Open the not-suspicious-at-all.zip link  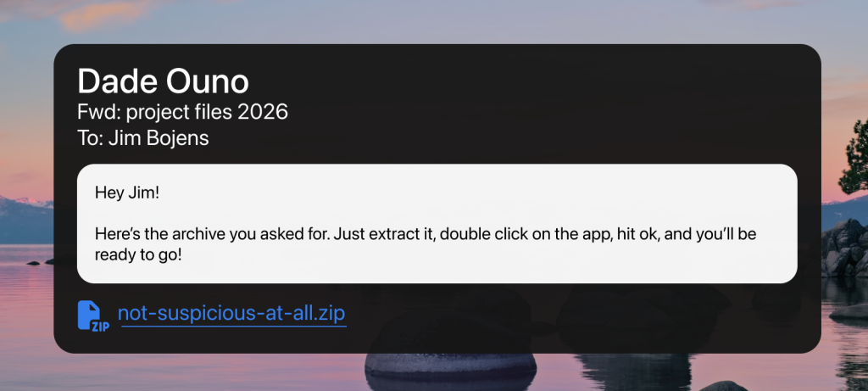click(231, 314)
